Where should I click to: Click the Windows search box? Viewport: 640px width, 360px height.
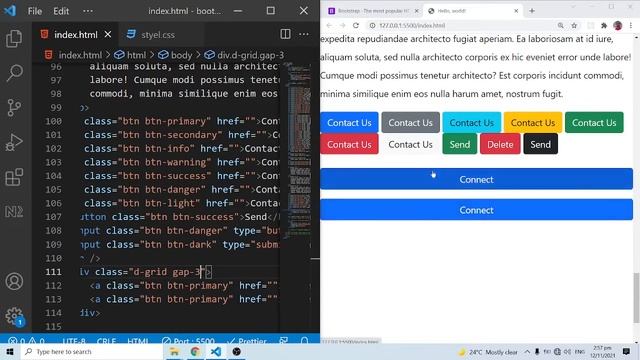[92, 351]
